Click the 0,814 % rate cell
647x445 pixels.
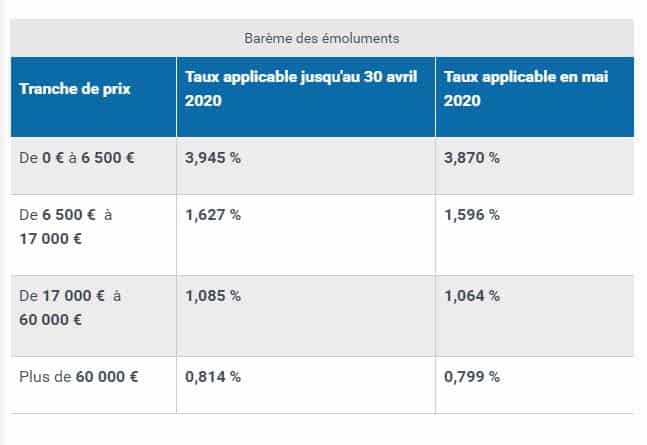click(x=213, y=377)
